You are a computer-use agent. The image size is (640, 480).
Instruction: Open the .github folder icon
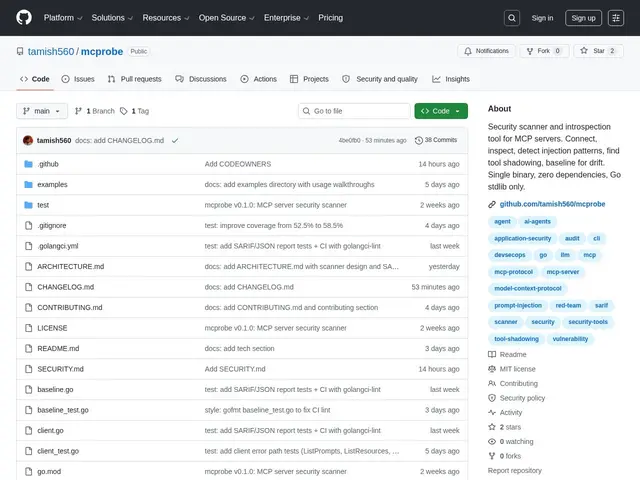[x=28, y=164]
